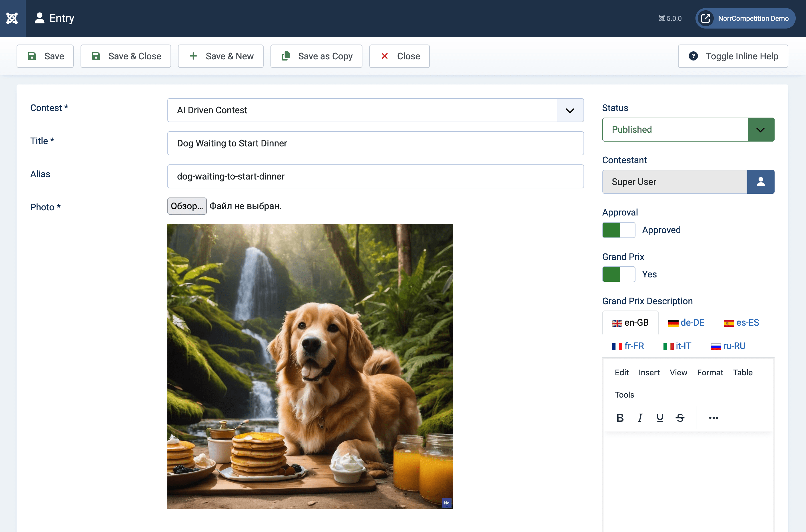Image resolution: width=806 pixels, height=532 pixels.
Task: Click the Bold formatting icon
Action: [x=620, y=418]
